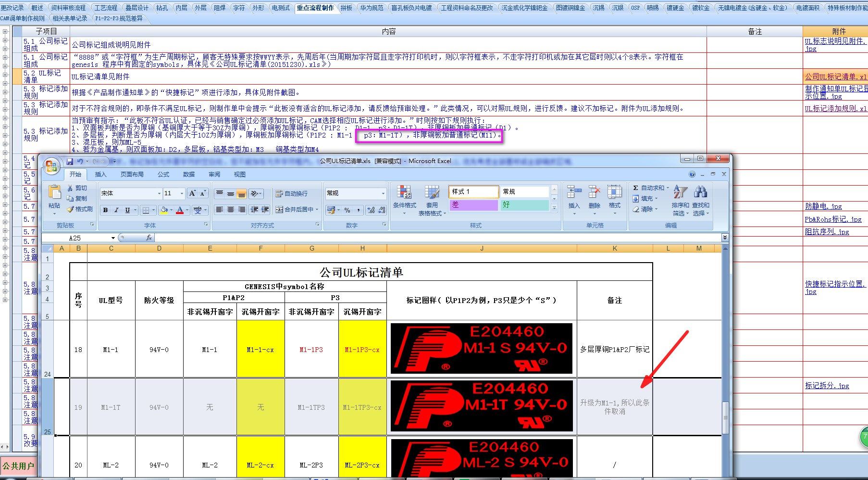Open the Pb&Rohs标记.jpg attachment link
Screen dimensions: 868x480
coord(833,219)
